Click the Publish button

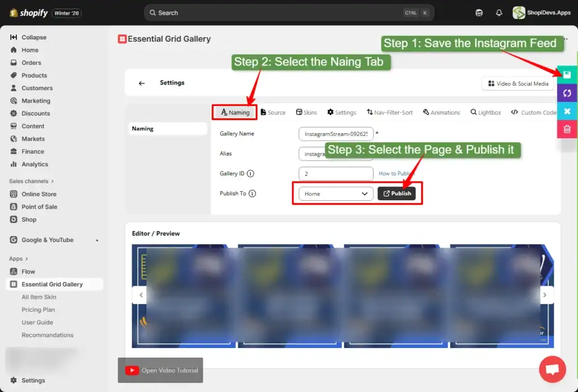pos(397,193)
